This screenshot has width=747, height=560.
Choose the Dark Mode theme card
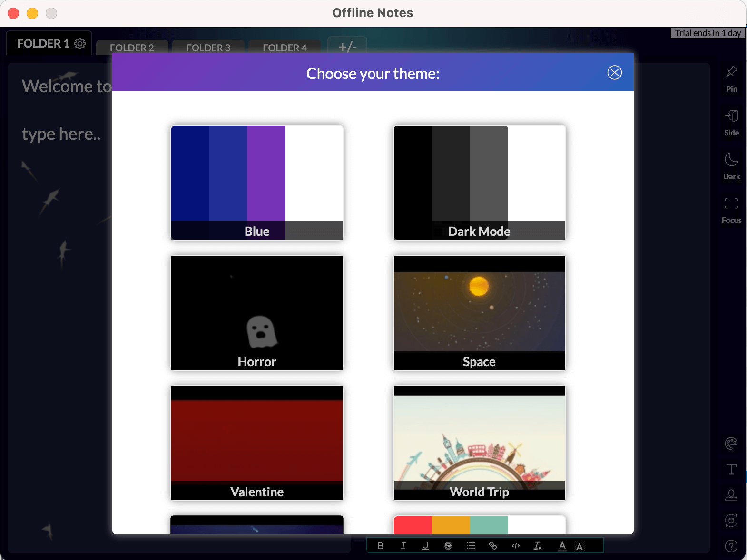pyautogui.click(x=480, y=183)
